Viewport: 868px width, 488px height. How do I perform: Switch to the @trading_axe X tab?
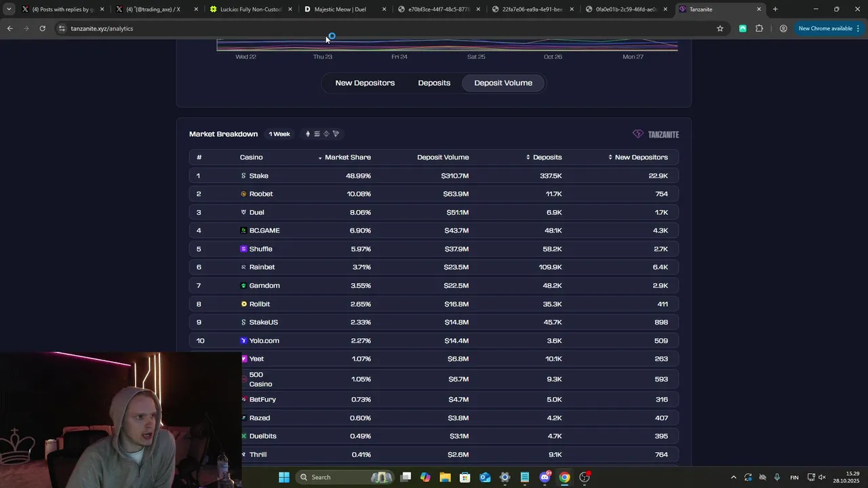pyautogui.click(x=156, y=9)
